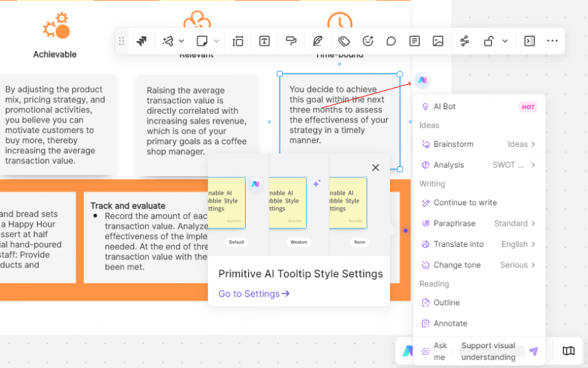Select the None tooltip style thumbnail
The height and width of the screenshot is (368, 588).
pos(348,203)
